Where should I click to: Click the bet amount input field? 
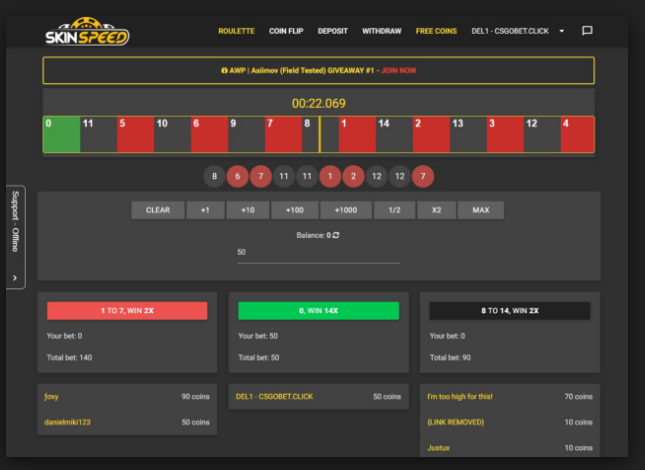[318, 253]
